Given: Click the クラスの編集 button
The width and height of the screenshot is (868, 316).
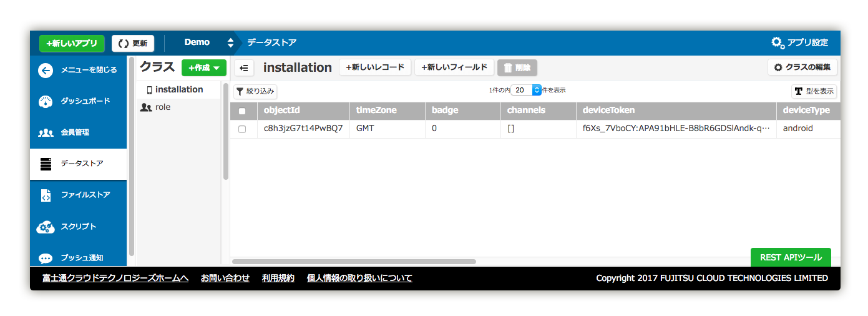Looking at the screenshot, I should click(x=802, y=67).
